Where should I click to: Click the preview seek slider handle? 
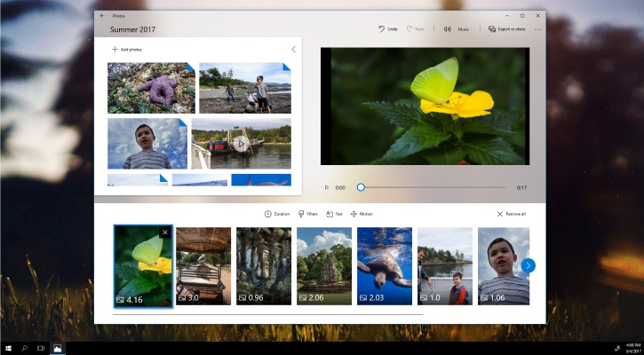(x=361, y=187)
